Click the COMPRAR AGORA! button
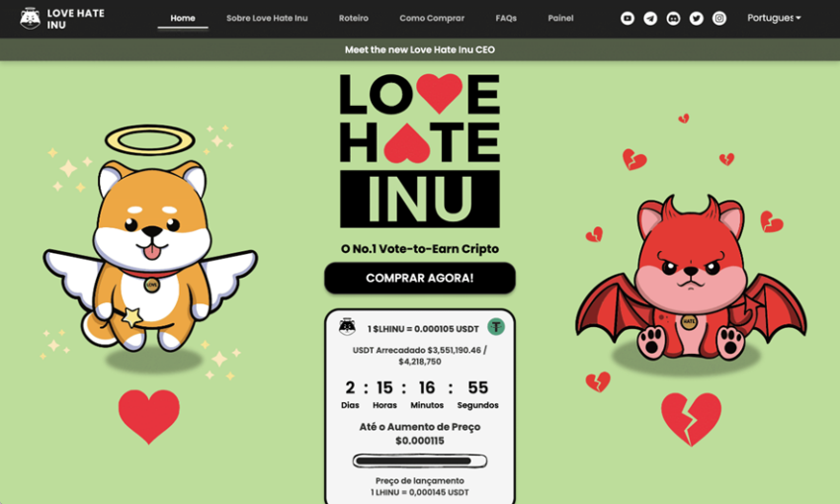Image resolution: width=840 pixels, height=504 pixels. (420, 278)
